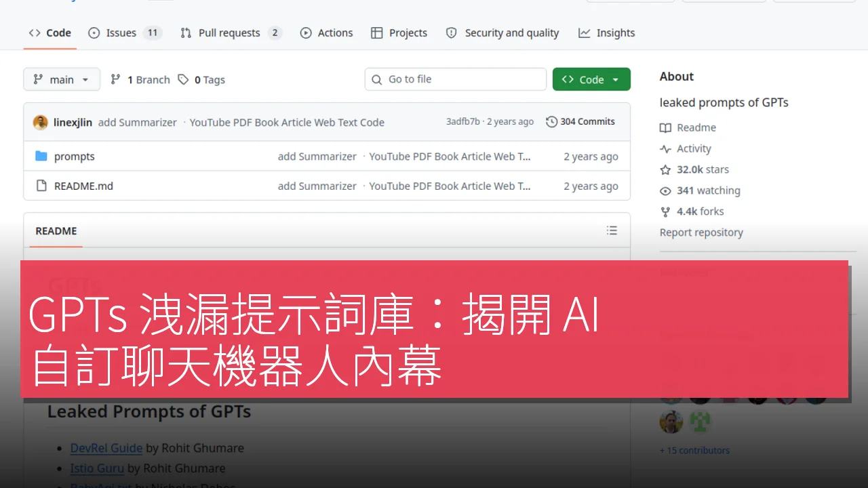This screenshot has width=868, height=488.
Task: Open the README outline list icon
Action: coord(612,230)
